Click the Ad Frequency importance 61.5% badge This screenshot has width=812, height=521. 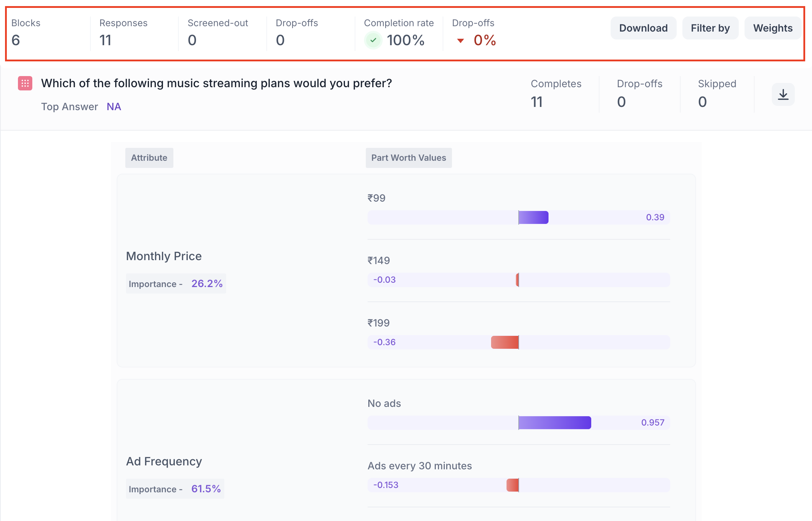175,489
